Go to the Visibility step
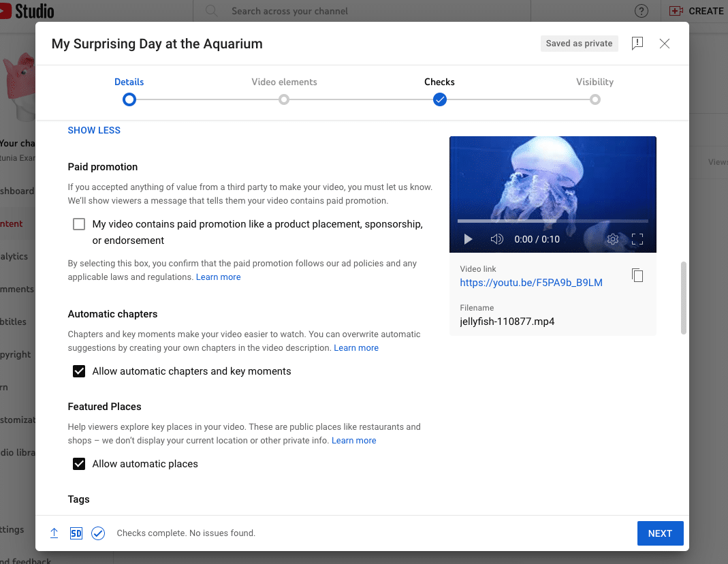The height and width of the screenshot is (564, 728). pyautogui.click(x=595, y=82)
